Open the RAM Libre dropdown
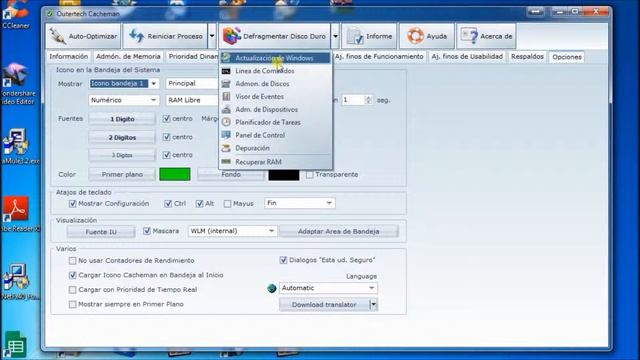The width and height of the screenshot is (640, 360). (x=192, y=100)
